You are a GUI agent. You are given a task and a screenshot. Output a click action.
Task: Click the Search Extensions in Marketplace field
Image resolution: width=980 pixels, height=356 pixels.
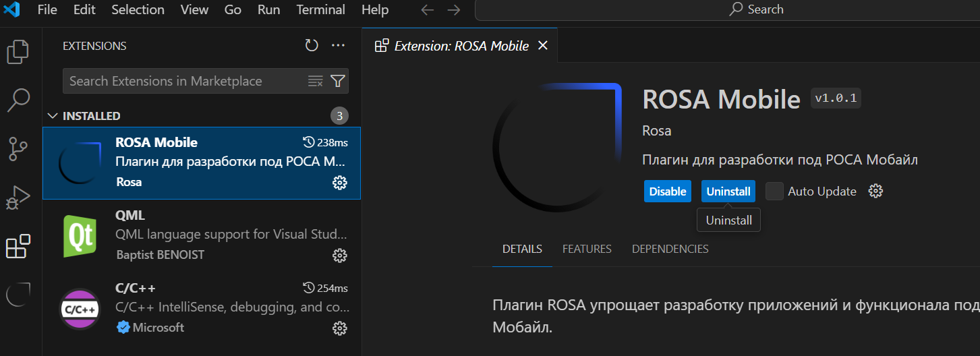182,82
